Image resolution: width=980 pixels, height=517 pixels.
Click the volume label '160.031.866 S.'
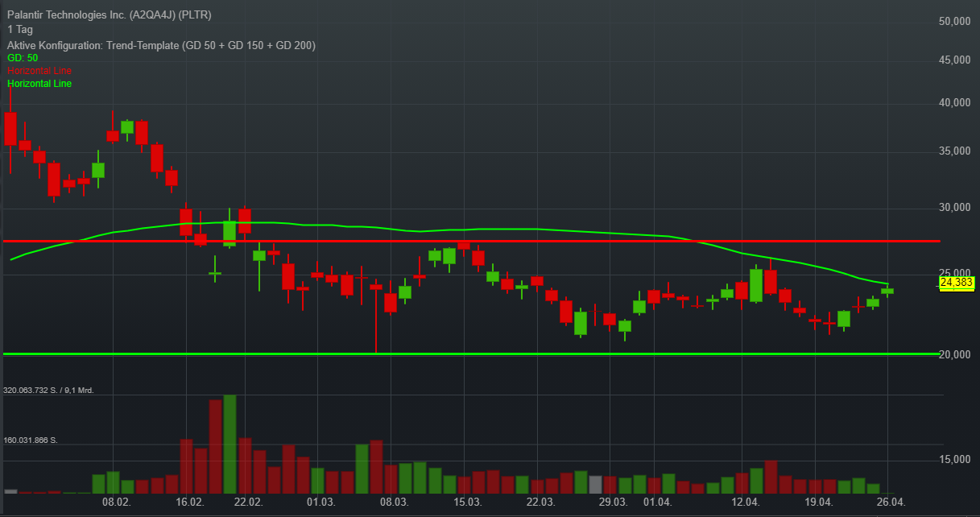pos(31,440)
